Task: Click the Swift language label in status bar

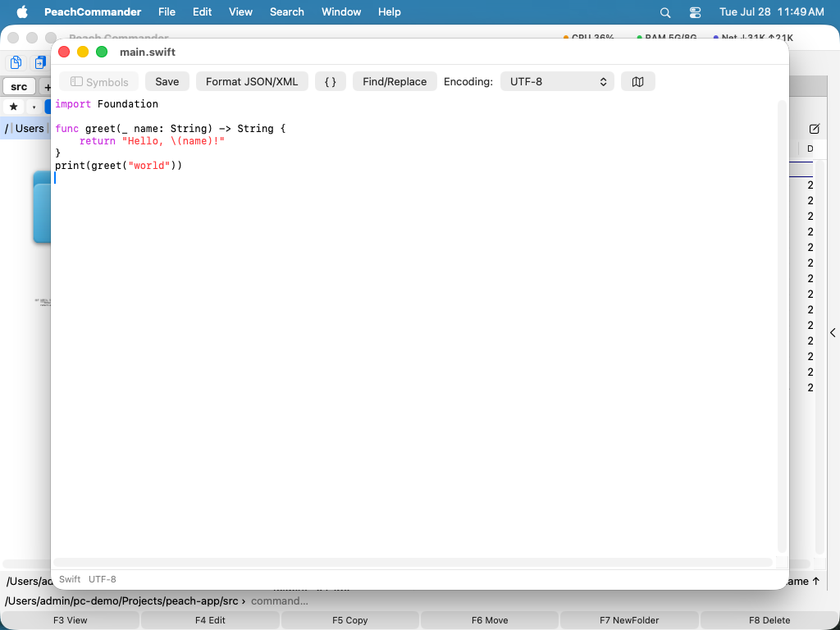Action: 70,579
